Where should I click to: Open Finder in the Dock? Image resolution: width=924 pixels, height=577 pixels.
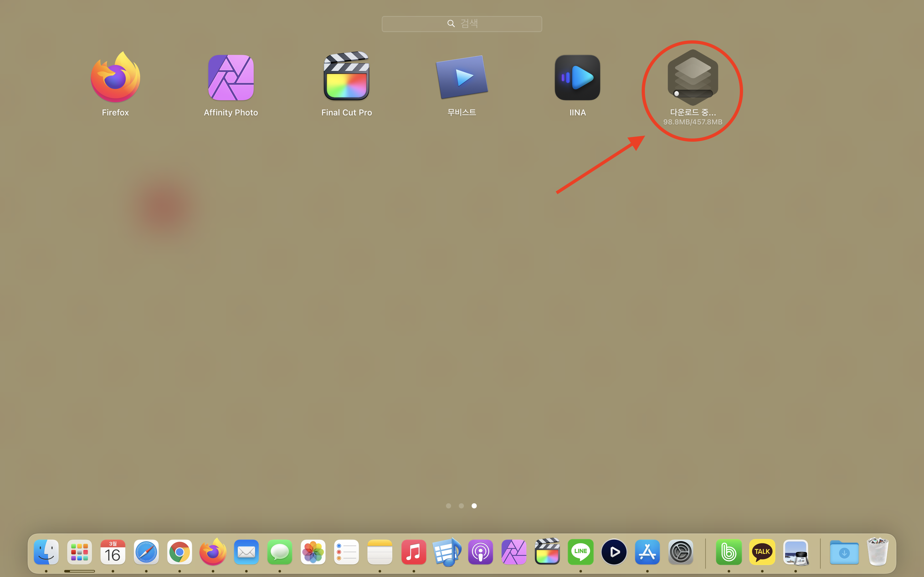click(x=46, y=552)
